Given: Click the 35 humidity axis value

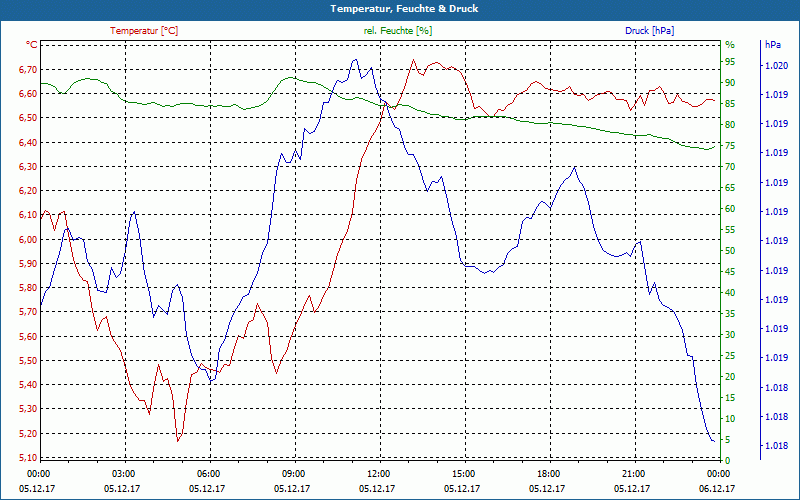Looking at the screenshot, I should coord(730,314).
